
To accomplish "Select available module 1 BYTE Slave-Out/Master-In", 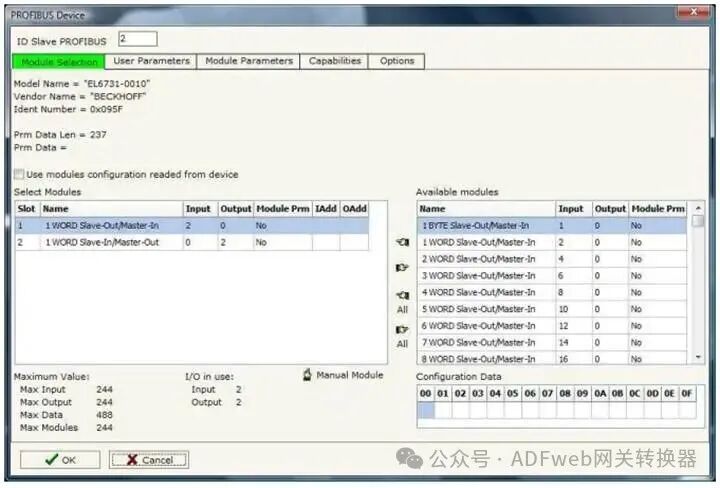I will point(552,225).
